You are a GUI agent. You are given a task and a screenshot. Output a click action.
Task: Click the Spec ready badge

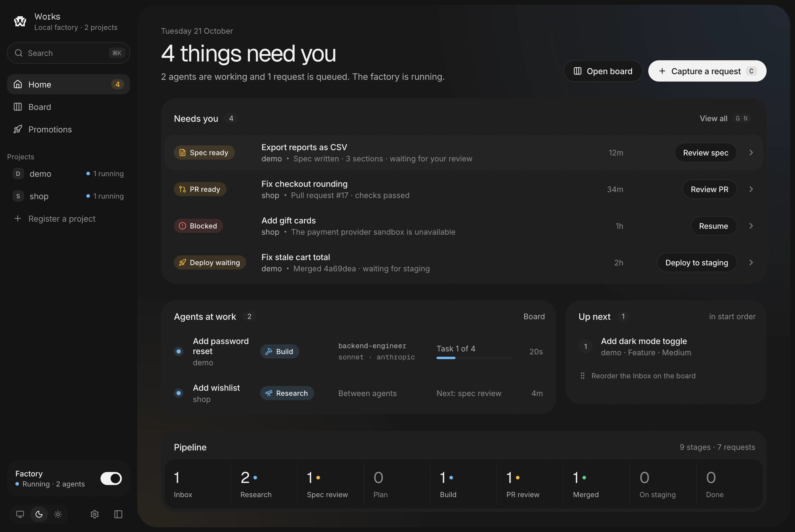pyautogui.click(x=204, y=153)
